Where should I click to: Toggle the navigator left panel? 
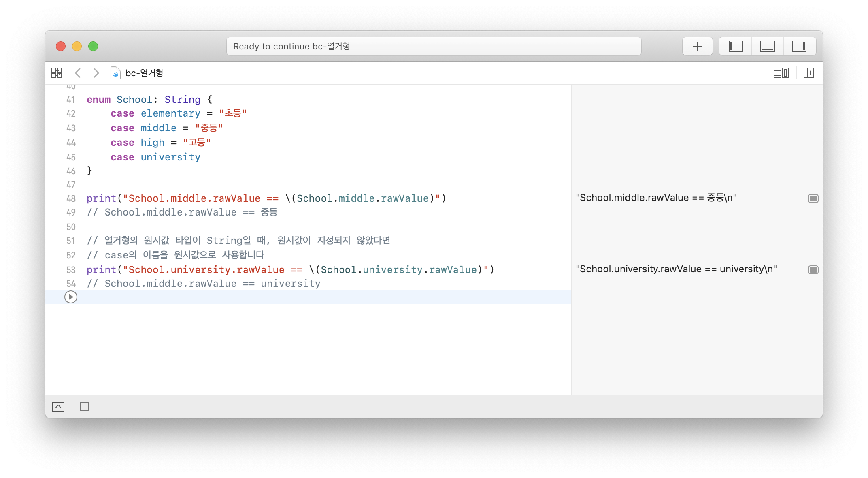tap(736, 46)
